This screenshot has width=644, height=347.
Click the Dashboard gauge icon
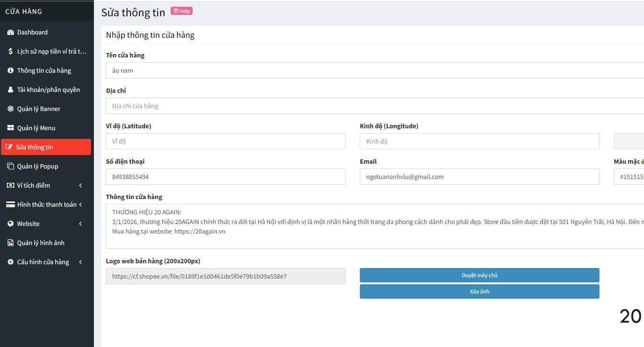(11, 33)
